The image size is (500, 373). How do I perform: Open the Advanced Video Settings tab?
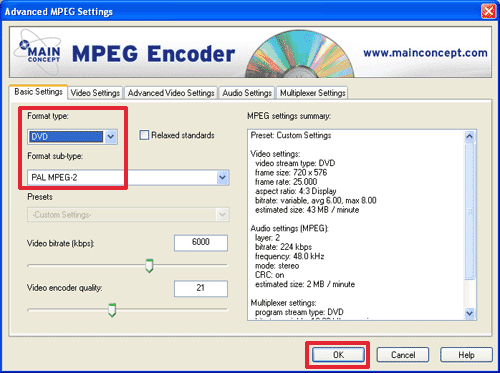click(x=171, y=93)
